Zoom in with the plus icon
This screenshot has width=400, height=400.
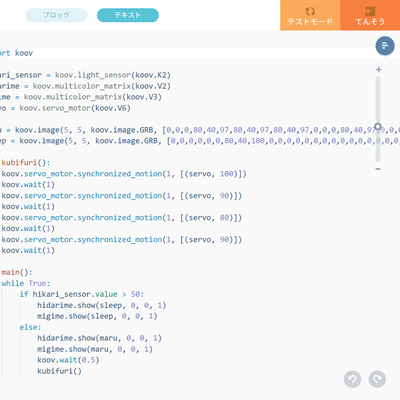coord(379,69)
